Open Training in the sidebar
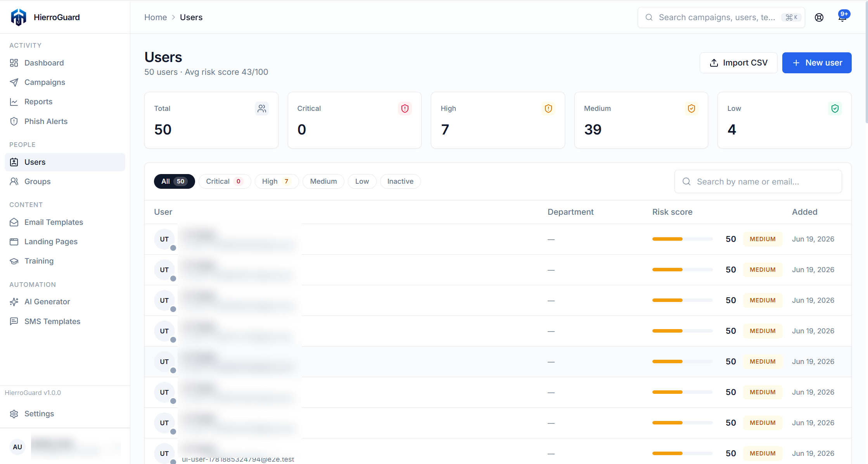This screenshot has width=868, height=464. 65,261
